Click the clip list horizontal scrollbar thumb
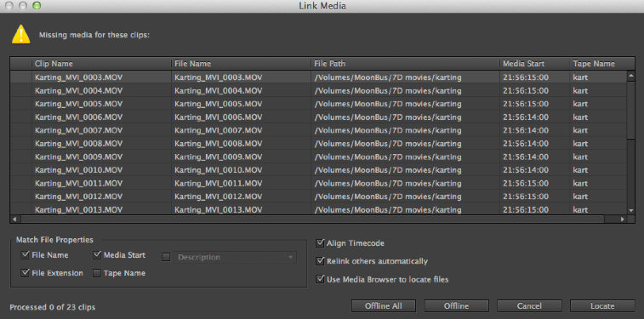 312,219
